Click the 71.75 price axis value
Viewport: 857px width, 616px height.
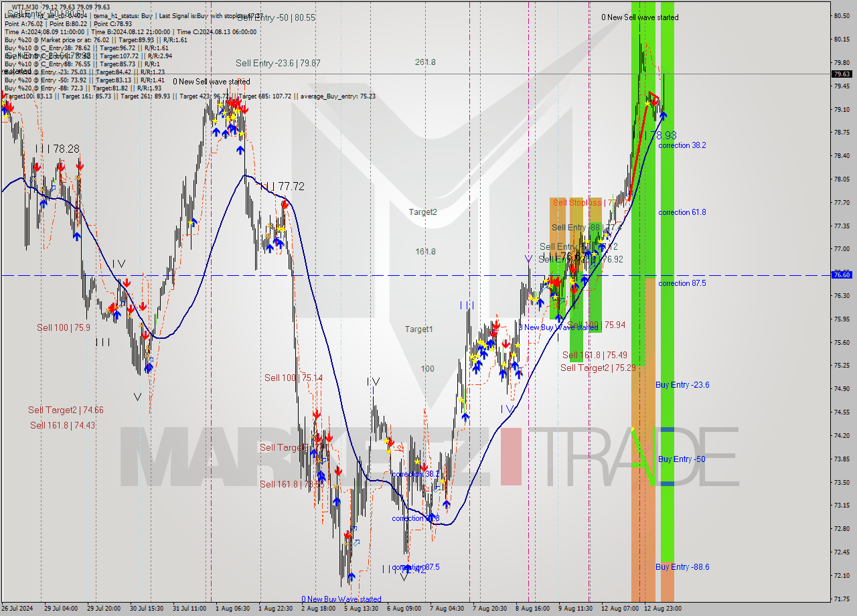[x=842, y=599]
